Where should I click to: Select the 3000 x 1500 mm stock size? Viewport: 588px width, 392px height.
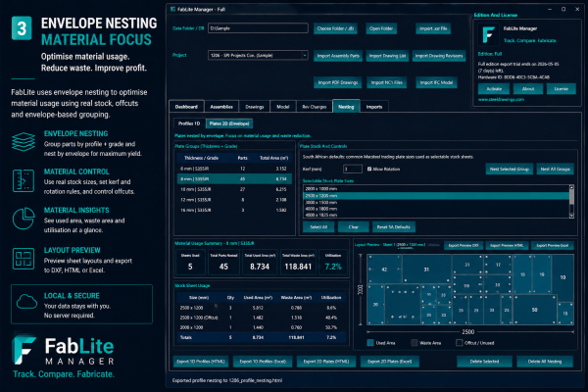coord(436,203)
